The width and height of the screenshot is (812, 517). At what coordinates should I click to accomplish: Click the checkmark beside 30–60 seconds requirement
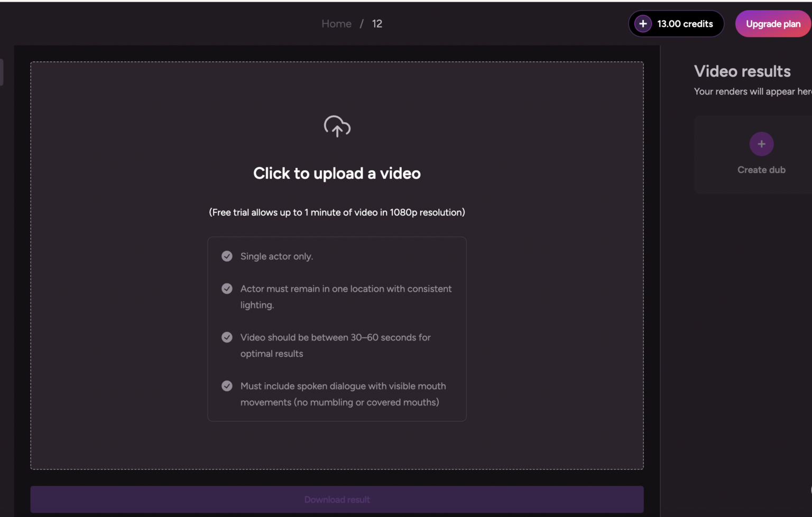tap(227, 337)
